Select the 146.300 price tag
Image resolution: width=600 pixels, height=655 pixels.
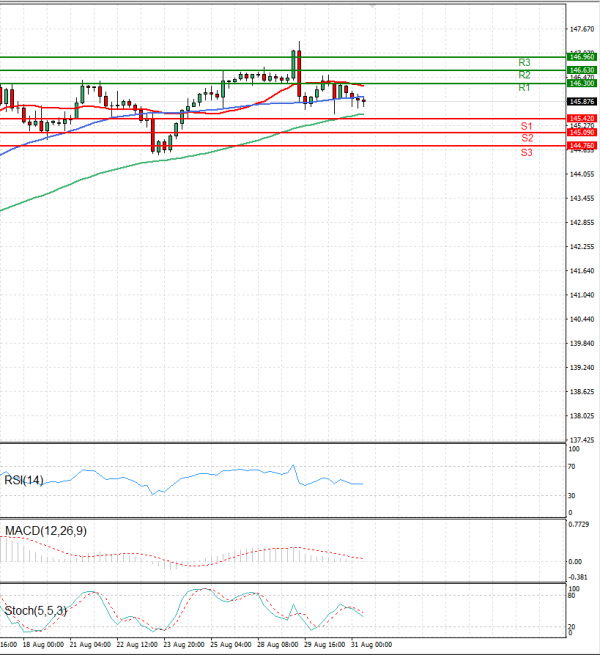coord(582,84)
